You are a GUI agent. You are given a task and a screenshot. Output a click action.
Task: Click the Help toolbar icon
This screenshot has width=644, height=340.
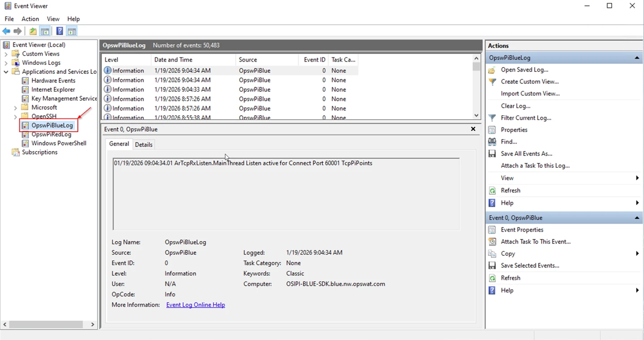[59, 31]
